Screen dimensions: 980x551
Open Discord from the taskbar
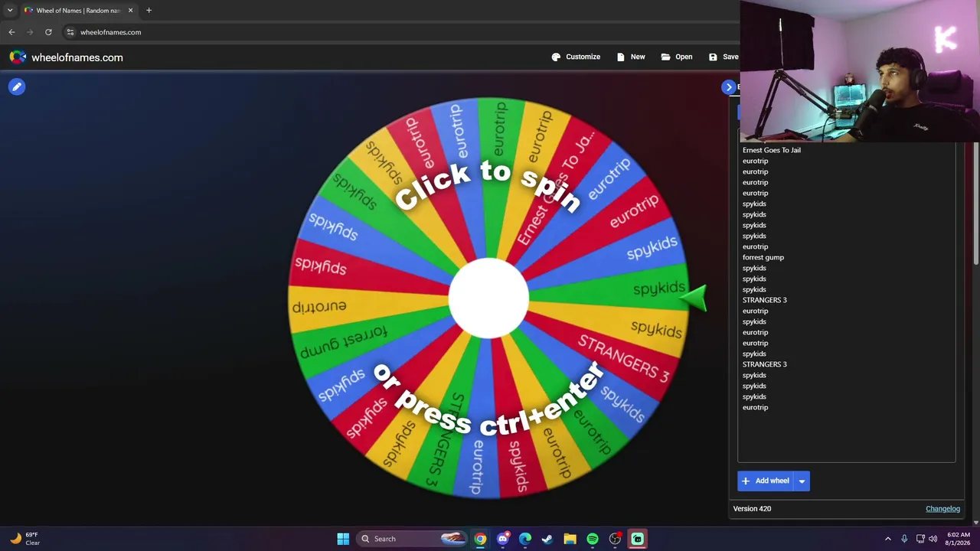click(502, 539)
